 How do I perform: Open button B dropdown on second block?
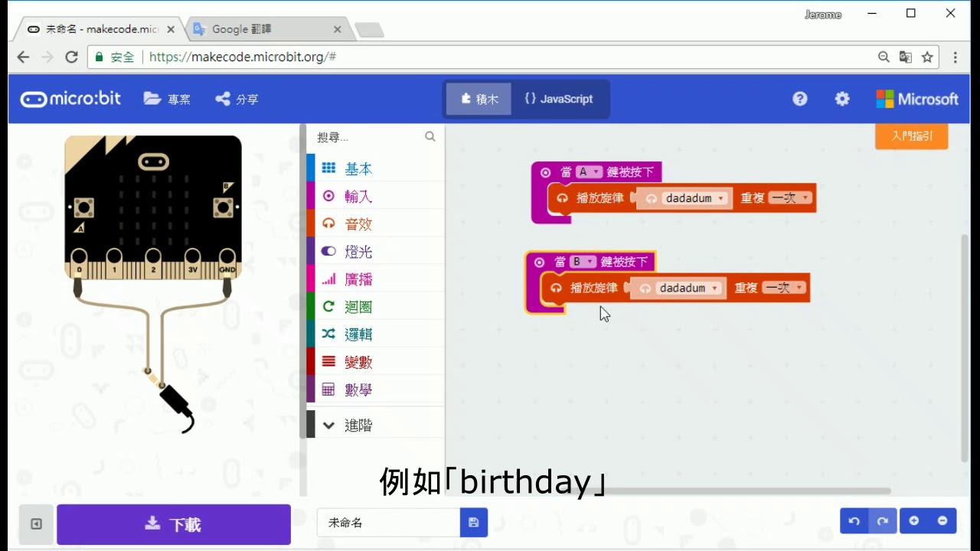click(583, 262)
